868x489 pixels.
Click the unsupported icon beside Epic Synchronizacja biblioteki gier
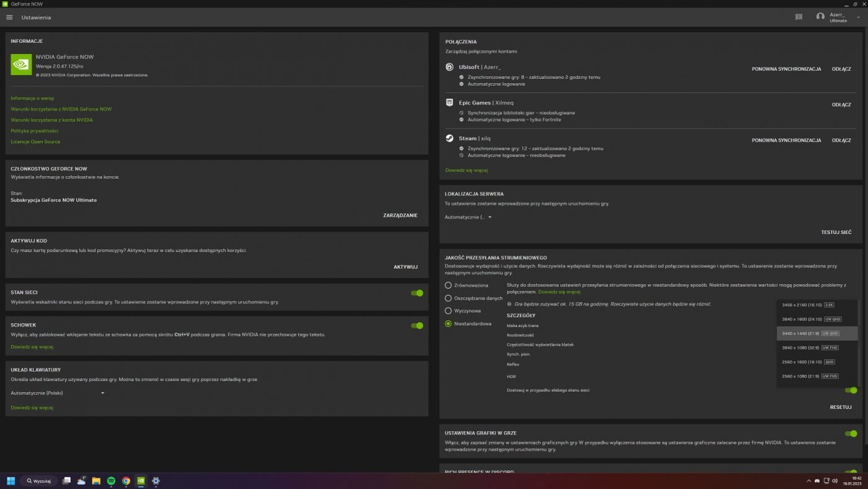click(461, 113)
